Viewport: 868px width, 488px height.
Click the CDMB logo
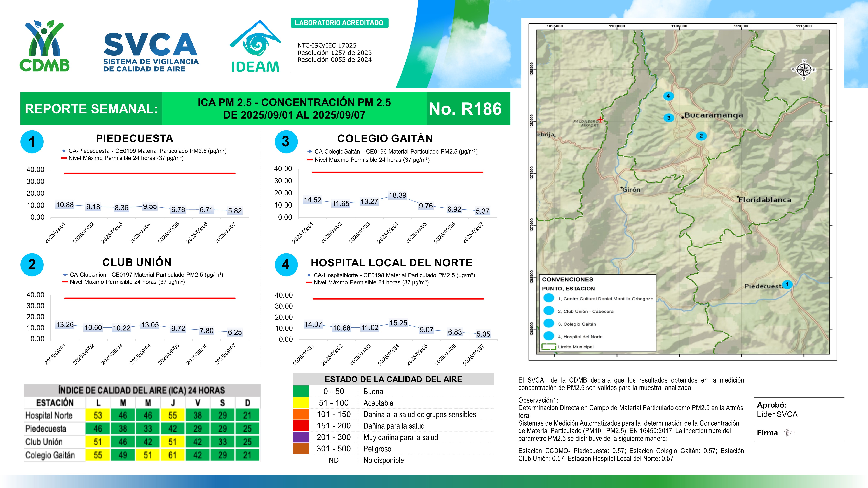pos(44,46)
